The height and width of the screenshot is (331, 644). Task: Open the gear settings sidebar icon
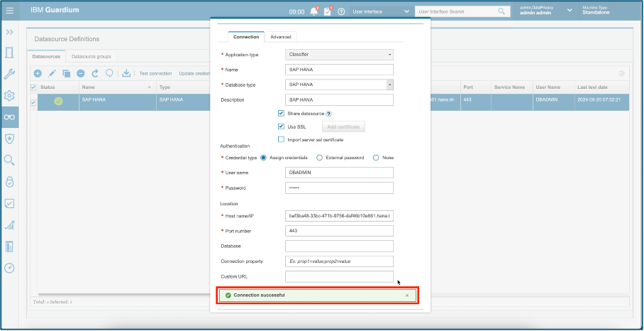pyautogui.click(x=9, y=96)
